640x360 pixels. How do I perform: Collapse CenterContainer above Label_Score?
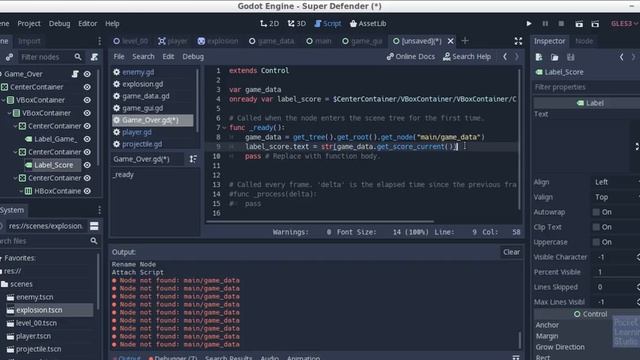click(16, 152)
